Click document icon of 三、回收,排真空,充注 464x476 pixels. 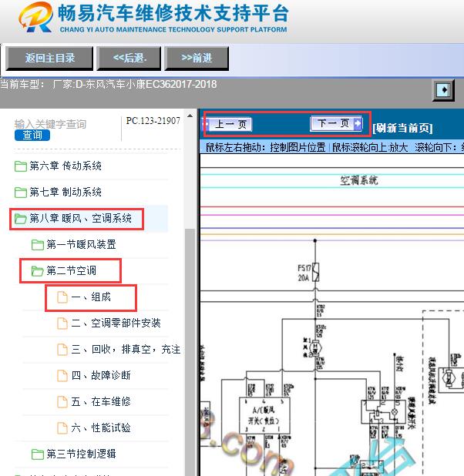[62, 350]
